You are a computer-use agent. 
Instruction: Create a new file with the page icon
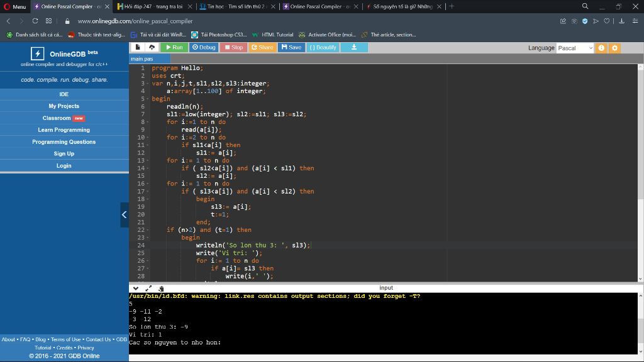point(138,47)
